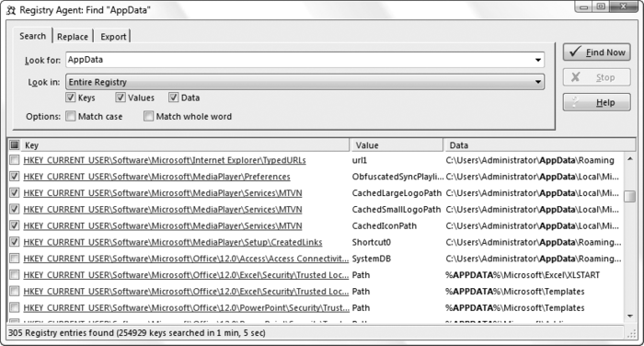Image resolution: width=644 pixels, height=346 pixels.
Task: Sort results by the Key column header
Action: coord(185,145)
